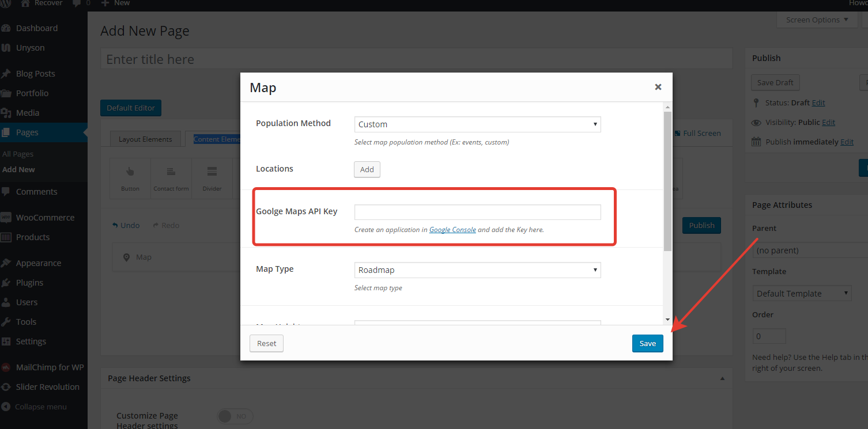
Task: Click the Save Draft button
Action: point(775,82)
